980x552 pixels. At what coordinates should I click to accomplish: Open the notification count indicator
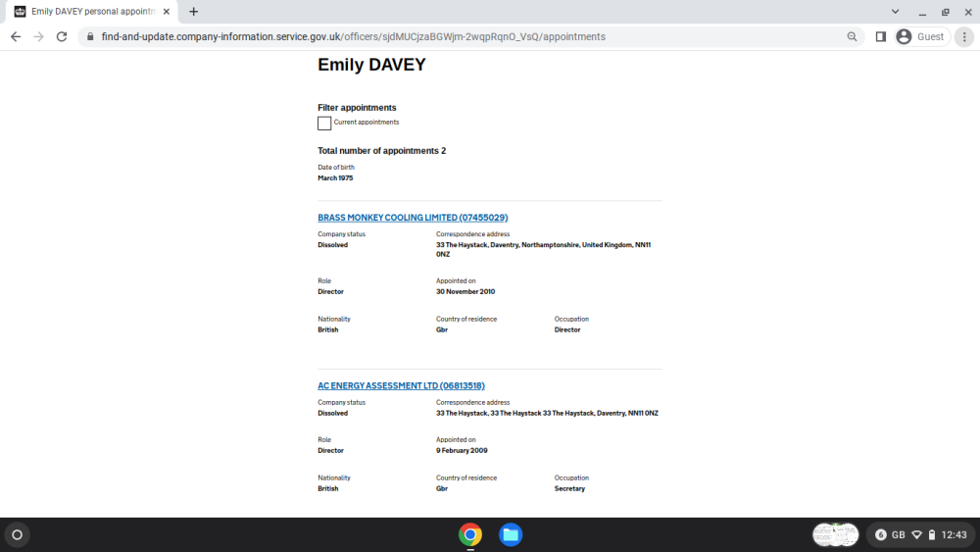pos(881,535)
